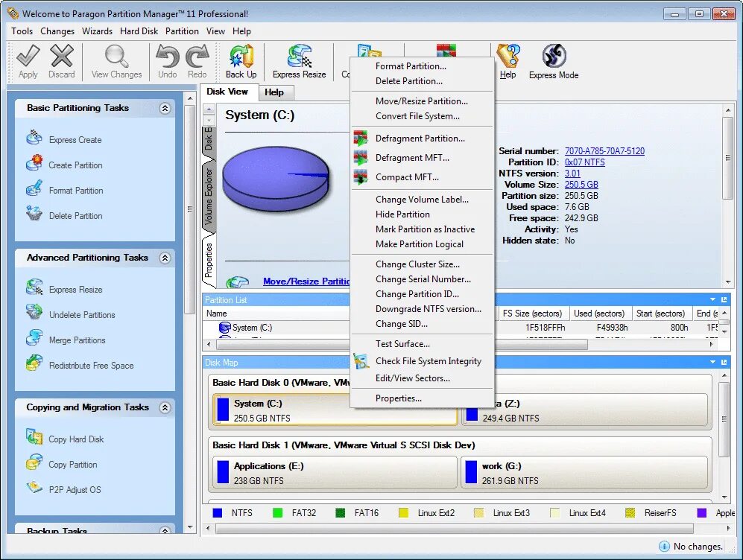Open the Hard Disk menu
The height and width of the screenshot is (560, 743).
(139, 31)
